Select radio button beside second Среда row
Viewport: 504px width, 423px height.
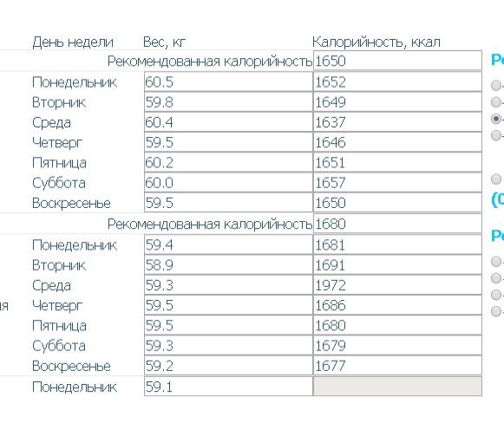(x=496, y=295)
